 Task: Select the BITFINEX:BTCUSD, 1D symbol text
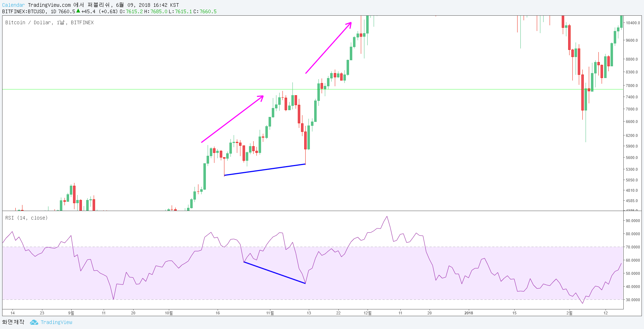click(x=29, y=11)
